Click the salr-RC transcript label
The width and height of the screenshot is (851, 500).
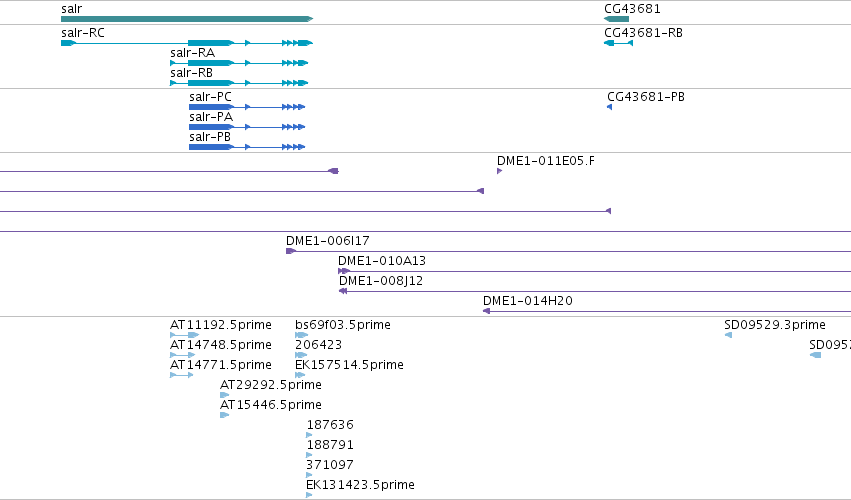(83, 33)
